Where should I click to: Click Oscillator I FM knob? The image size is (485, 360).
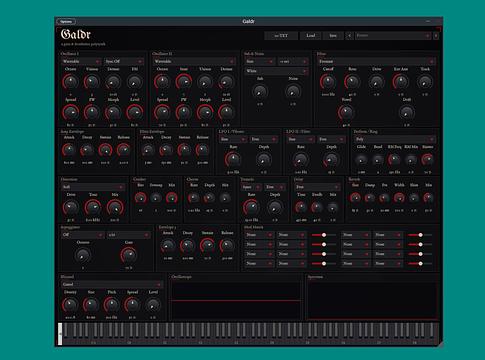[x=134, y=82]
